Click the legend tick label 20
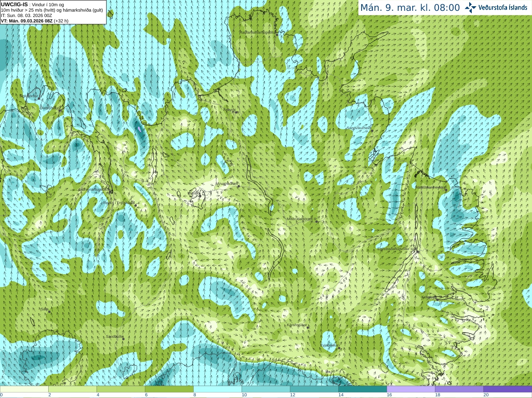 (x=486, y=395)
